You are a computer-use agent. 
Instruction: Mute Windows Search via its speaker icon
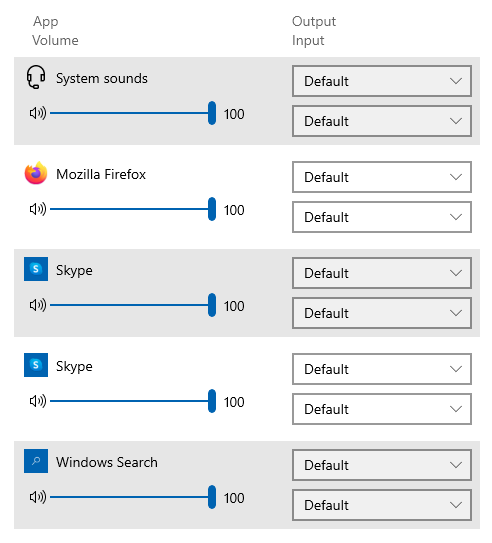pos(38,497)
